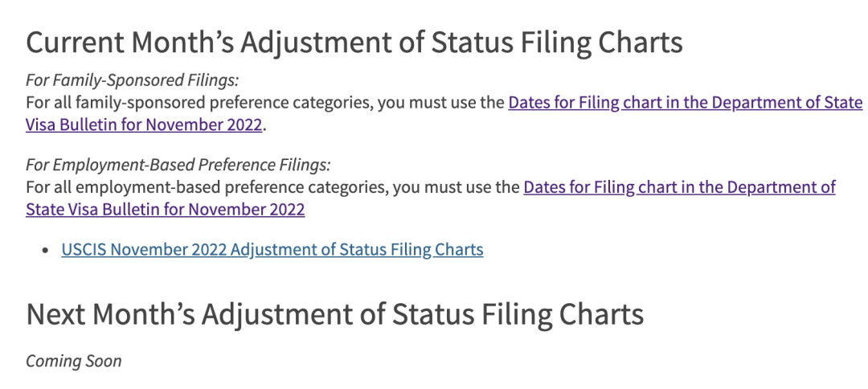Click 'Visa Bulletin for November 2022' link continuation
Screen dimensions: 868x389
144,125
